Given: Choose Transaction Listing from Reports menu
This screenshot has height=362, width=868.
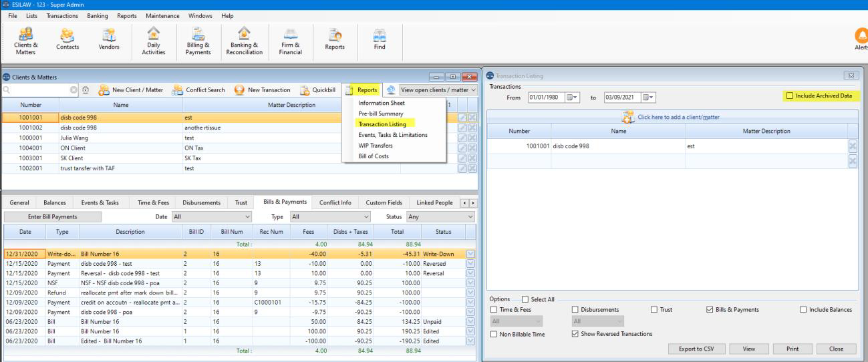Looking at the screenshot, I should pyautogui.click(x=382, y=124).
